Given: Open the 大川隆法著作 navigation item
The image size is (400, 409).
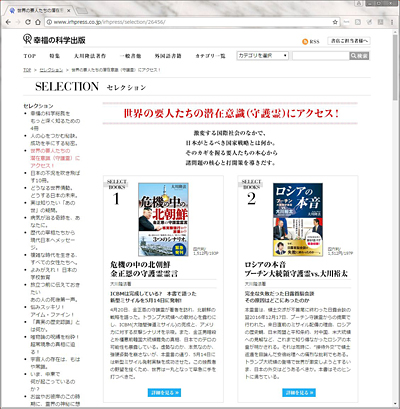Looking at the screenshot, I should tap(90, 56).
